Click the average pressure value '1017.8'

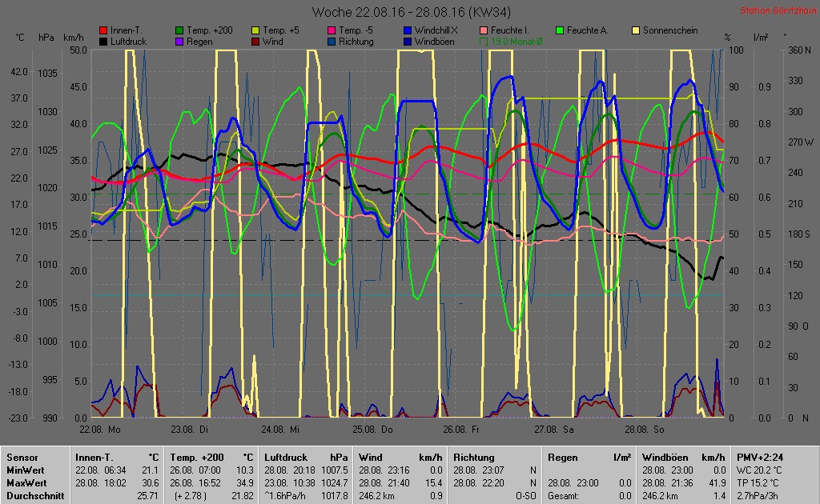[x=335, y=496]
